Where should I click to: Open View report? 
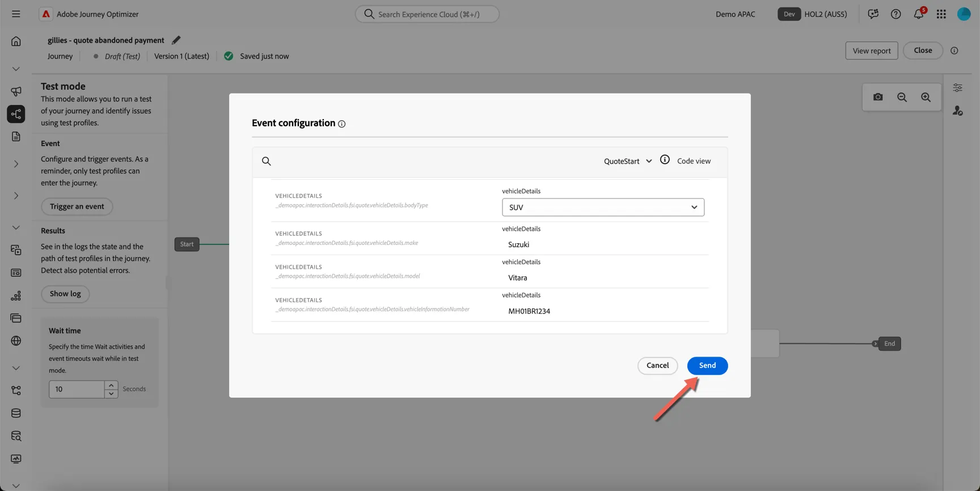872,50
